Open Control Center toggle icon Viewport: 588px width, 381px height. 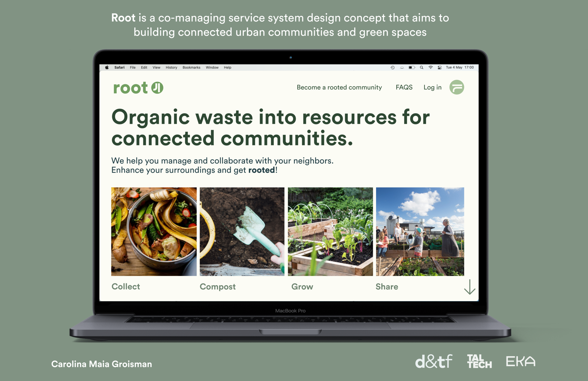pos(439,67)
